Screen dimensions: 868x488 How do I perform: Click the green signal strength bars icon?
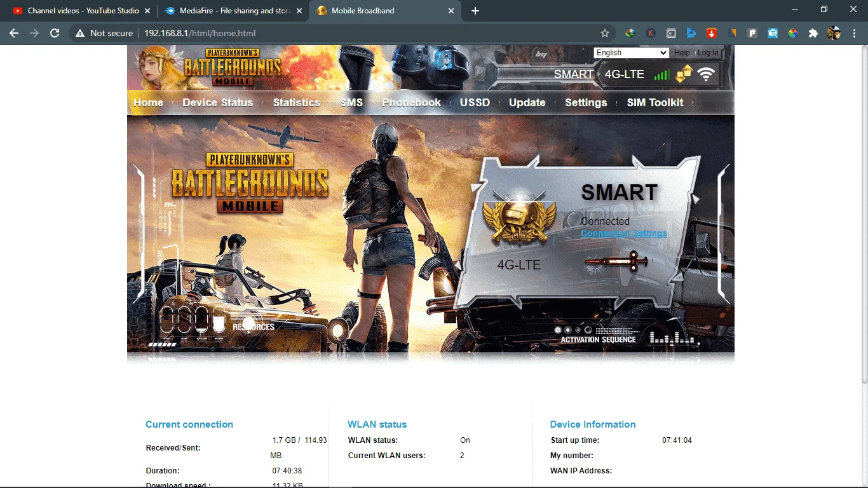661,75
